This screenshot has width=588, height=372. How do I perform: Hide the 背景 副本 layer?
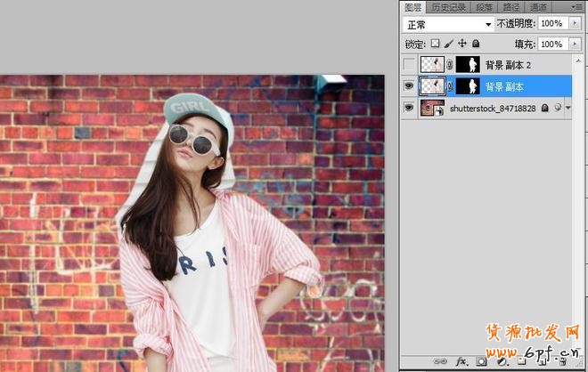tap(409, 85)
